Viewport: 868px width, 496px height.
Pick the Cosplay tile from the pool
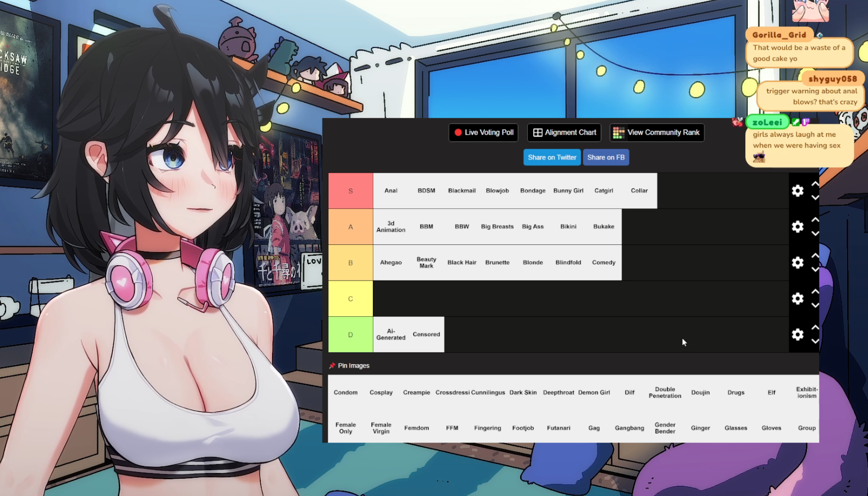point(381,393)
